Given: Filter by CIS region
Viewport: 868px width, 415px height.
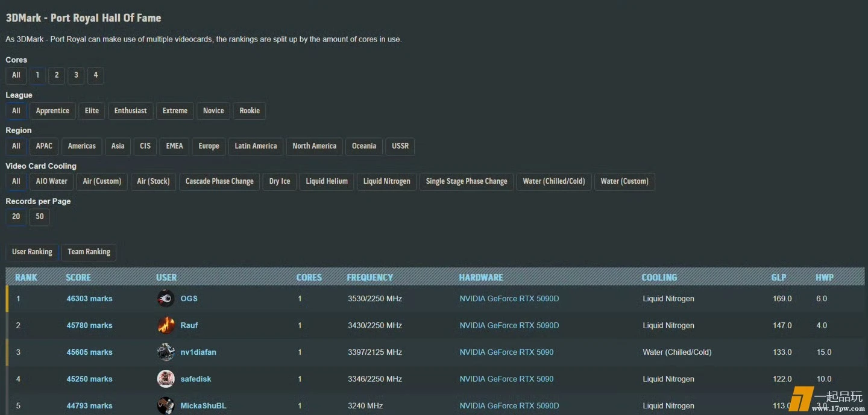Looking at the screenshot, I should tap(145, 146).
